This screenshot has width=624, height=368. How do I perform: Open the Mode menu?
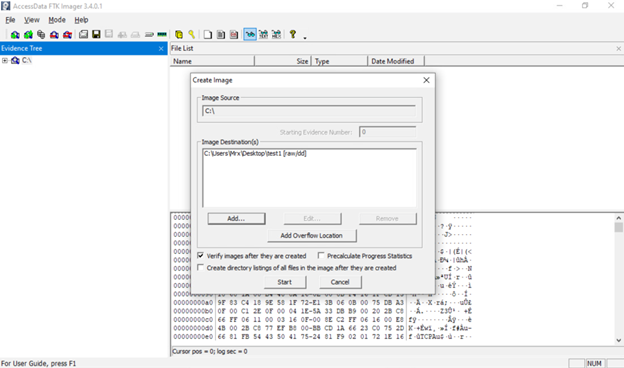tap(57, 20)
